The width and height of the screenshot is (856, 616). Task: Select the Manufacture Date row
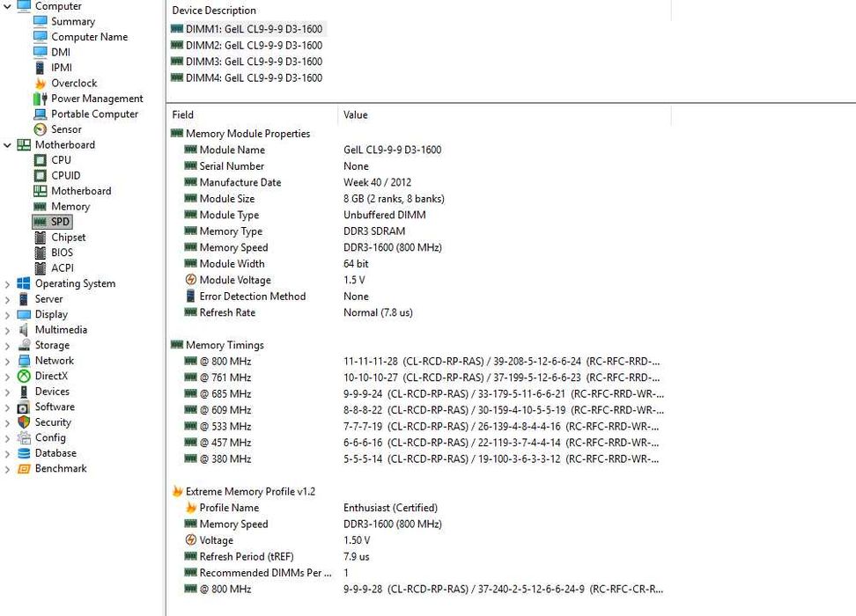click(418, 182)
